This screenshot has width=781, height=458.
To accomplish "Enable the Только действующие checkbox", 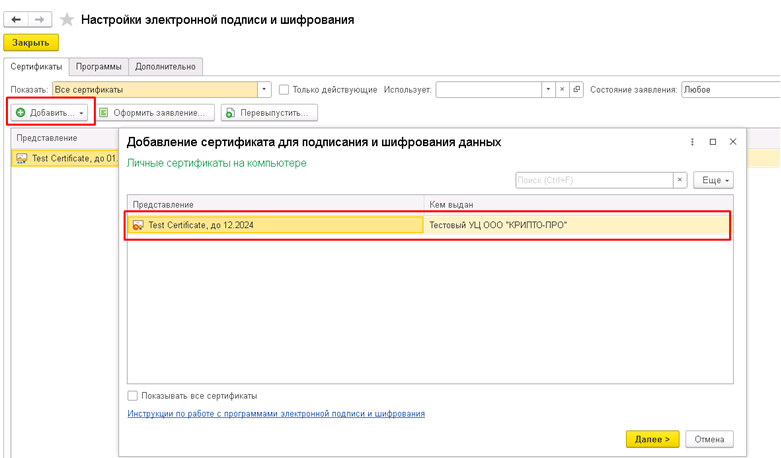I will tap(284, 90).
